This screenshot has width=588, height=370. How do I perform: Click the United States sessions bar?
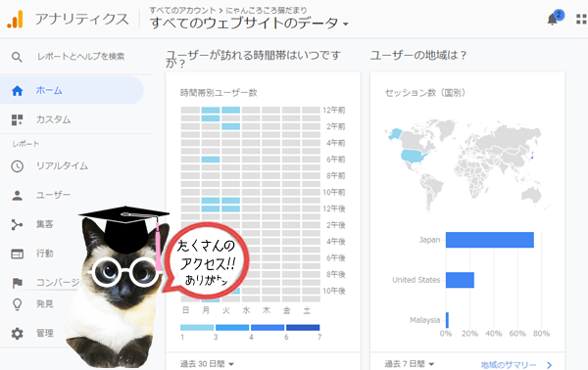[461, 280]
